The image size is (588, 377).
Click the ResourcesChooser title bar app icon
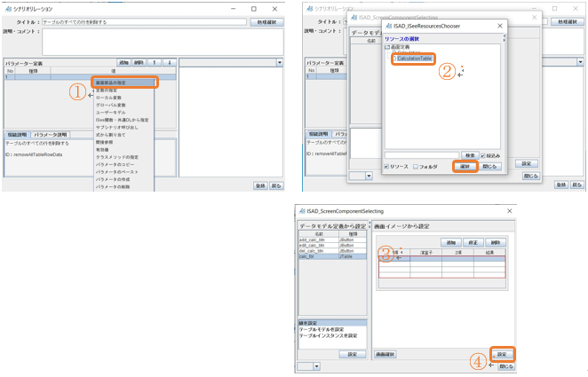pyautogui.click(x=389, y=26)
